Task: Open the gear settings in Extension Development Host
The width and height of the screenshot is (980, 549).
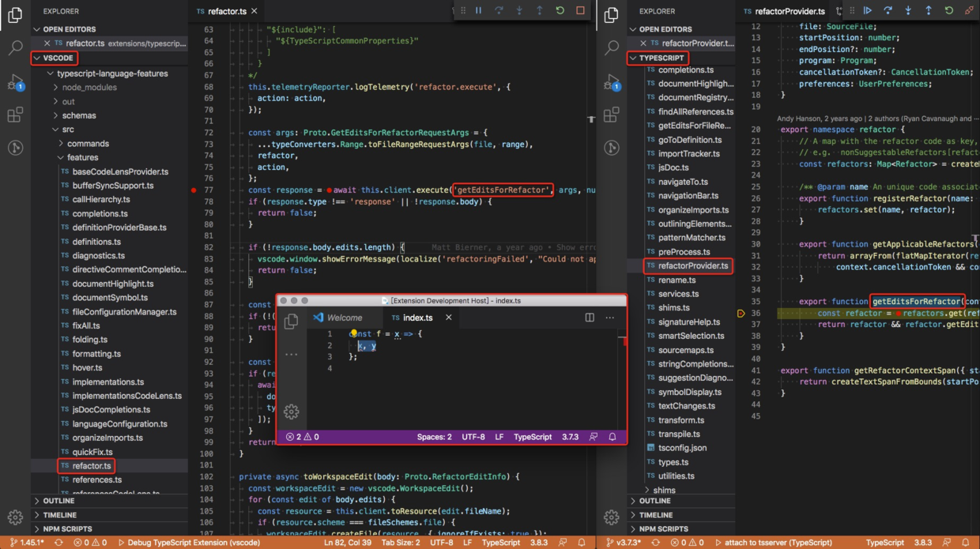Action: [291, 412]
